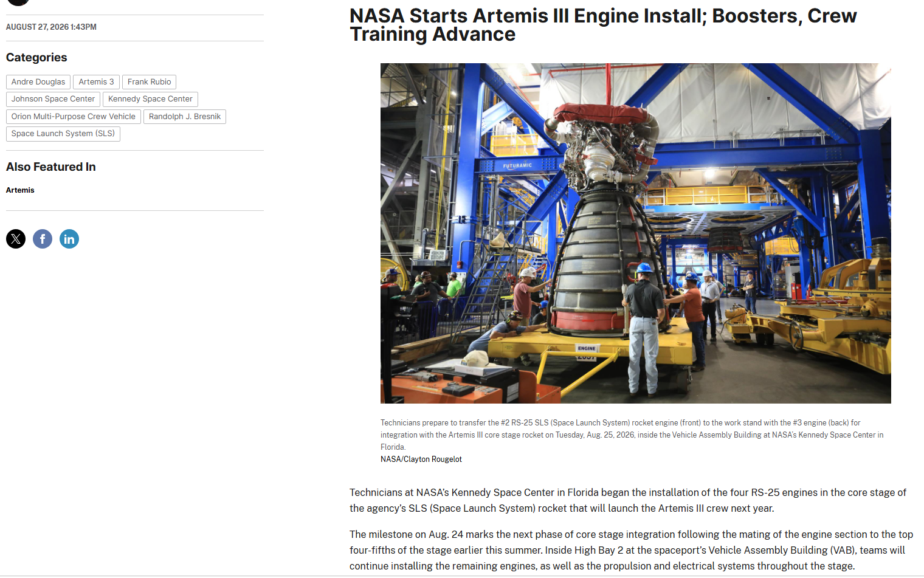Click paragraph starting 'Technicians at NASA's Kennedy'

tap(628, 500)
